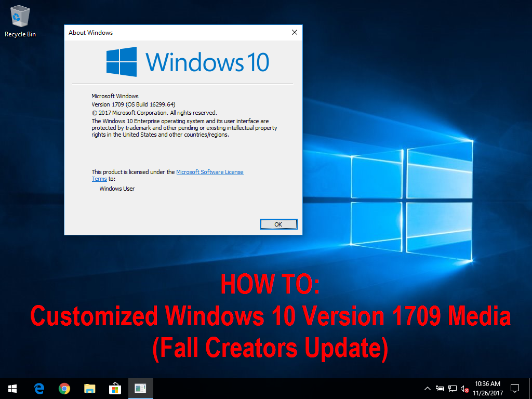Click the 'Windows User' licensee text
This screenshot has width=532, height=399.
(117, 189)
